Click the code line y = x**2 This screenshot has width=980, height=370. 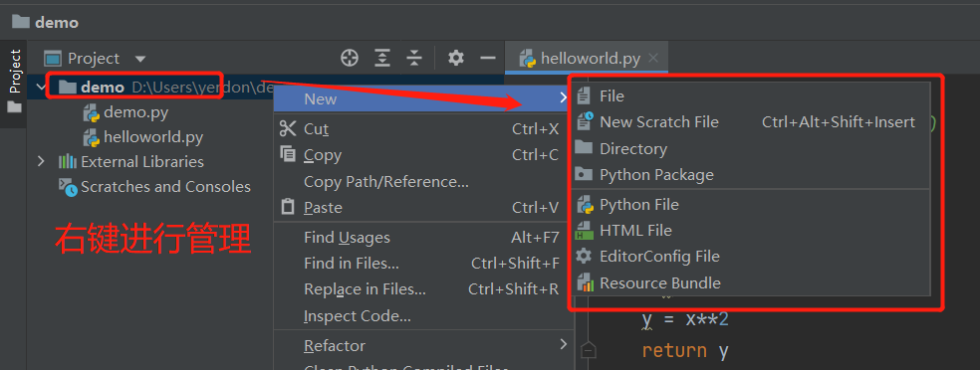coord(685,320)
